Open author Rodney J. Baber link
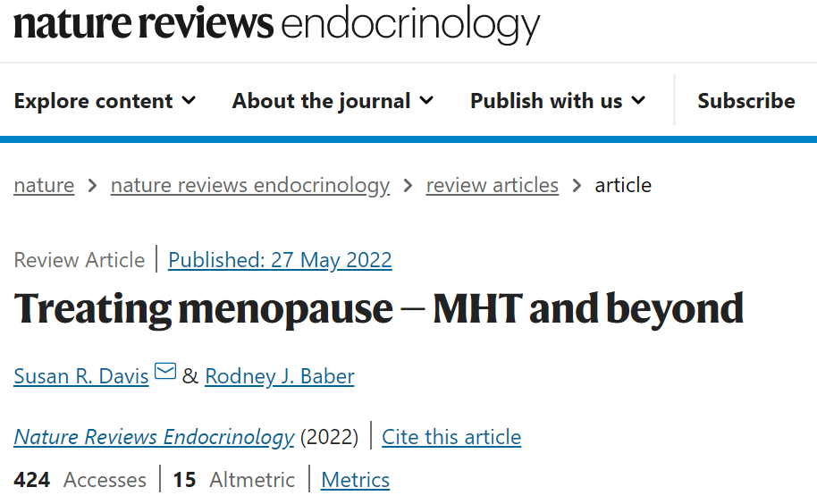The height and width of the screenshot is (504, 817). (x=280, y=376)
